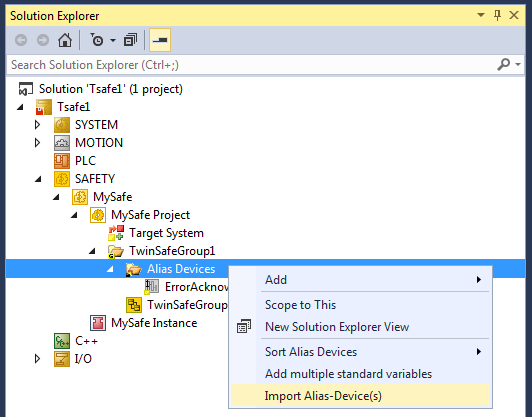Collapse the TwinSafeGroup1 node
Viewport: 532px width, 417px height.
click(x=92, y=251)
